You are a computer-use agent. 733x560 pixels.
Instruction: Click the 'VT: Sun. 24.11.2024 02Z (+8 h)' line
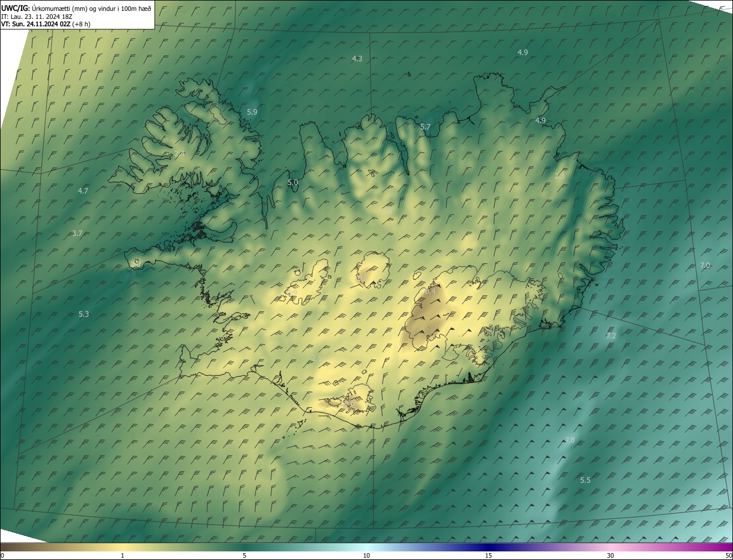[46, 24]
